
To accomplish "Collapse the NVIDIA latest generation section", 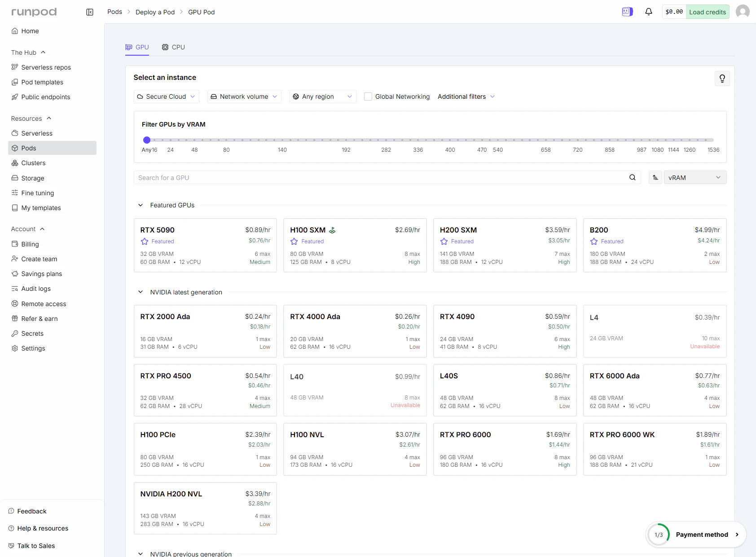I will pos(141,292).
